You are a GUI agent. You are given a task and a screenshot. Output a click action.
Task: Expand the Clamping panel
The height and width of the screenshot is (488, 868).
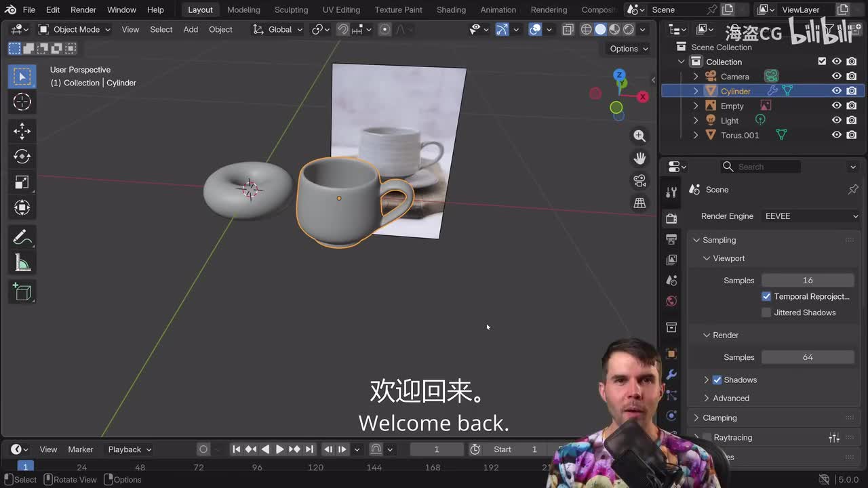click(x=696, y=418)
